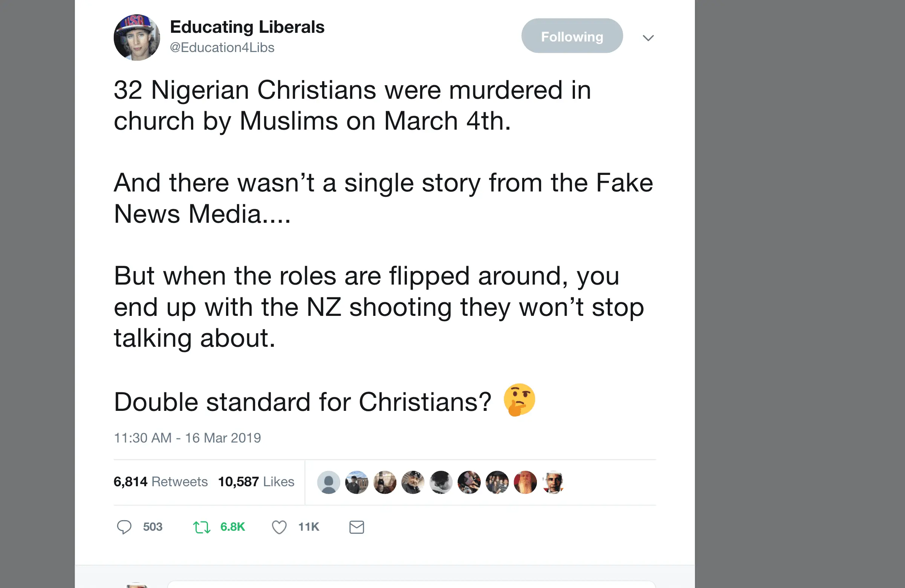Open liker avatar showing a group photo
Image resolution: width=905 pixels, height=588 pixels.
(x=497, y=482)
